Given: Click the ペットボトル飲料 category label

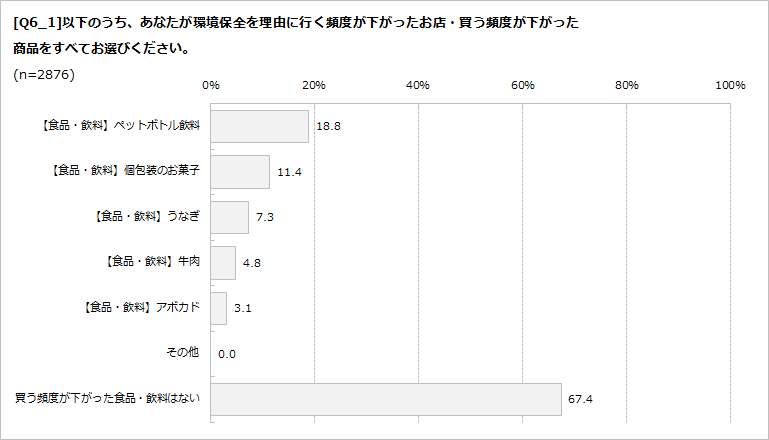Looking at the screenshot, I should click(x=121, y=126).
